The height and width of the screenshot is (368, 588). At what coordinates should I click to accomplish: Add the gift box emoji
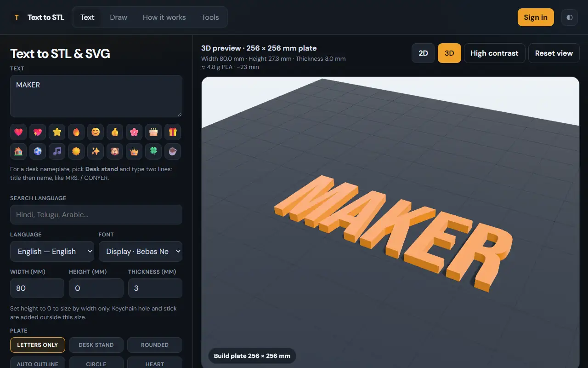(x=173, y=132)
